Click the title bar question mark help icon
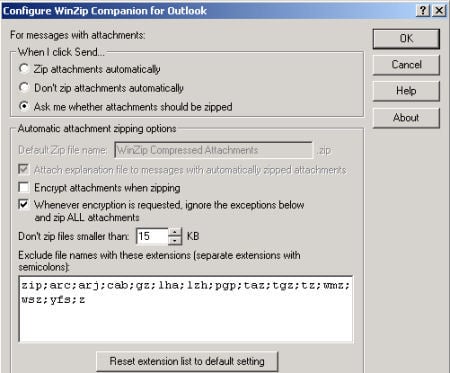450x373 pixels. 423,11
